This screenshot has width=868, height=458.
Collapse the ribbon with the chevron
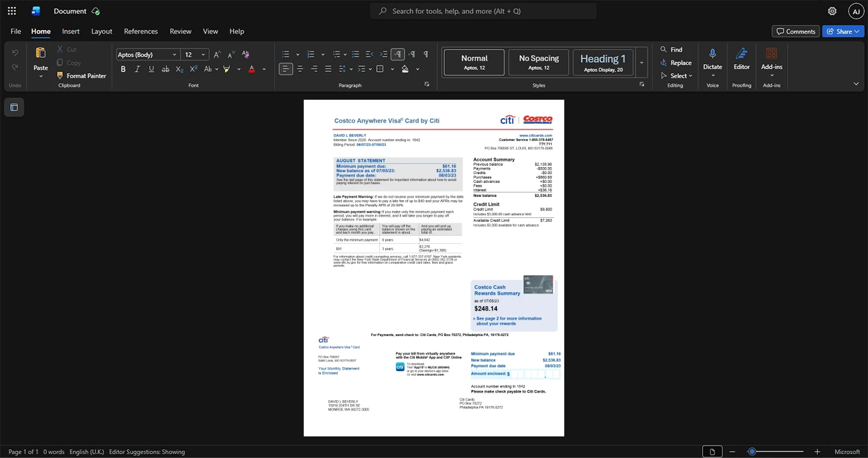(x=856, y=84)
